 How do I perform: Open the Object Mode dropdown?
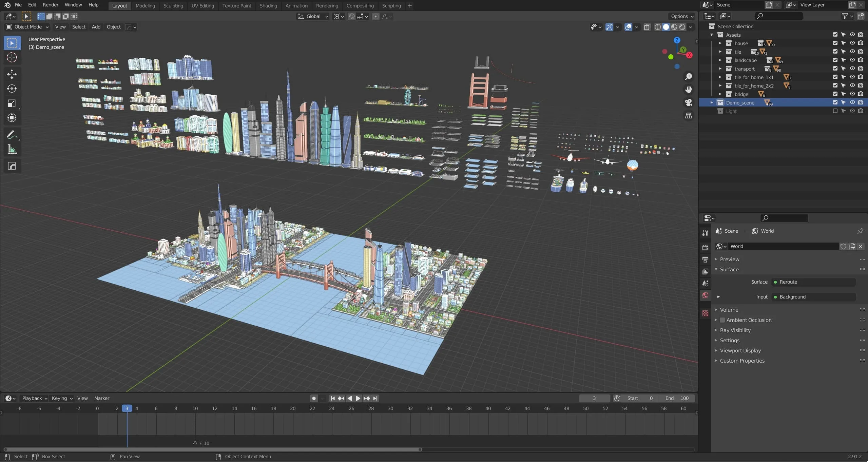tap(28, 27)
